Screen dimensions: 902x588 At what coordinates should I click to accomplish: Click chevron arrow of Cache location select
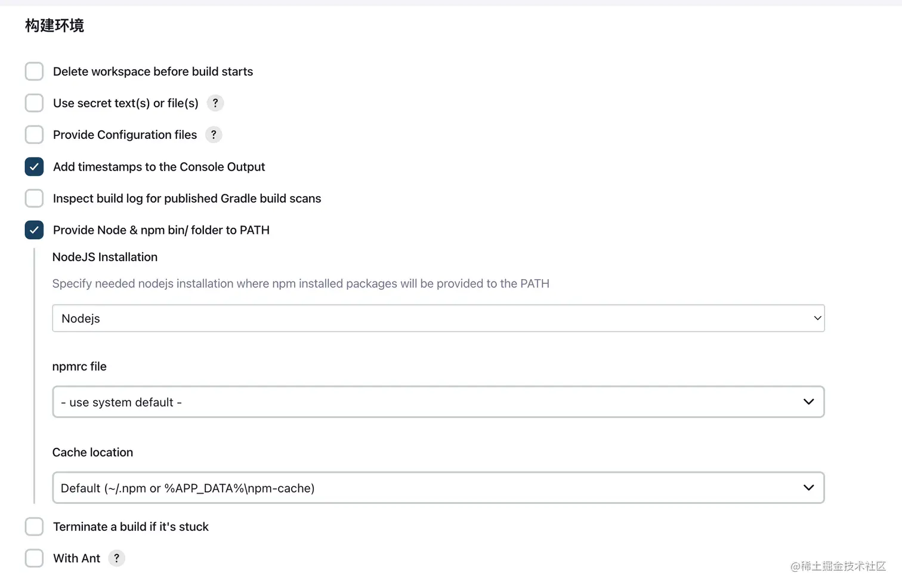808,488
